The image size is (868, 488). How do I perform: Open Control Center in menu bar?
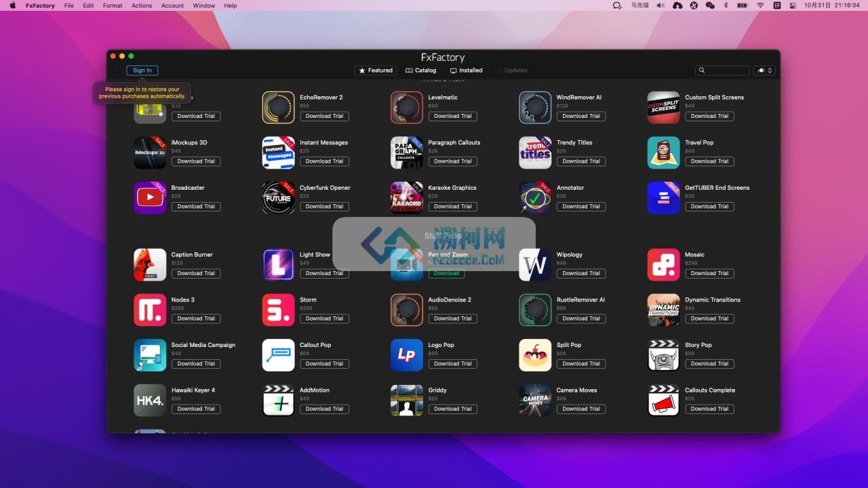tap(793, 5)
